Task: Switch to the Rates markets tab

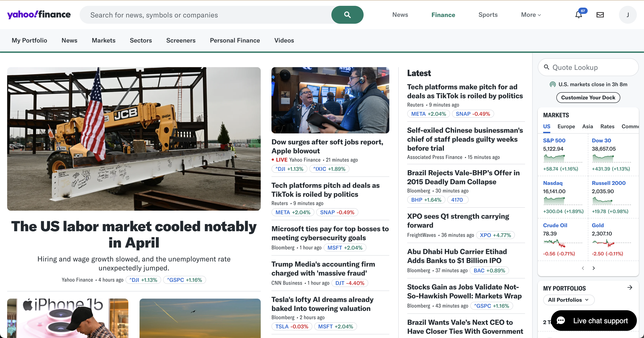Action: (x=607, y=126)
